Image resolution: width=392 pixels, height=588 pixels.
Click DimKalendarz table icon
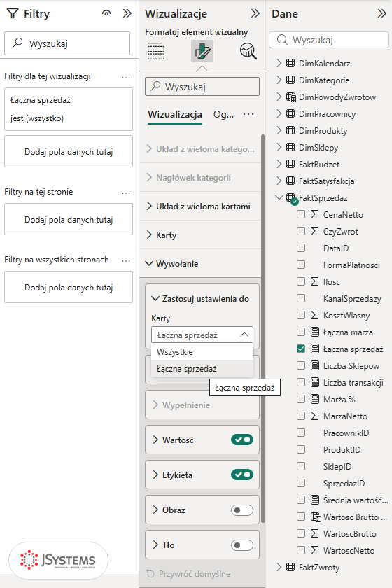coord(290,63)
